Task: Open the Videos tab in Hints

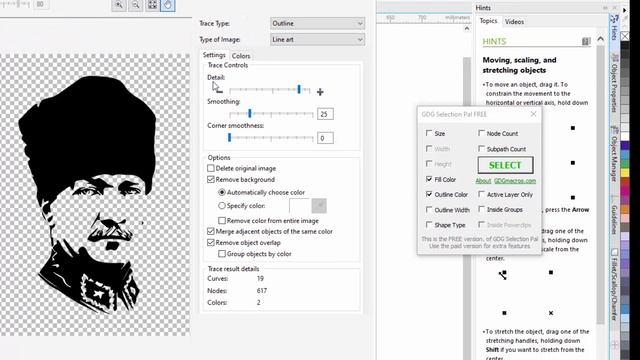Action: (514, 22)
